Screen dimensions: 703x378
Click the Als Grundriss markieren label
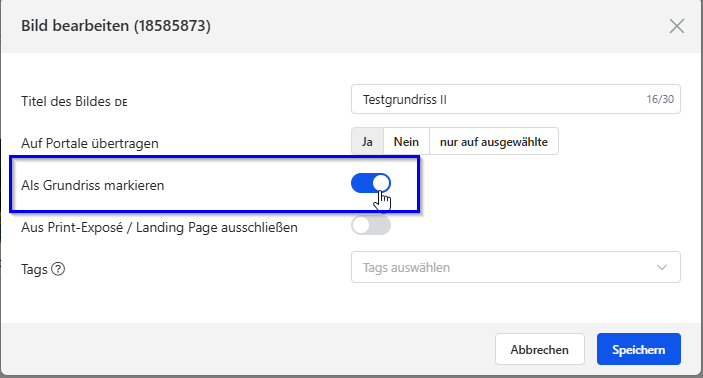click(x=92, y=185)
